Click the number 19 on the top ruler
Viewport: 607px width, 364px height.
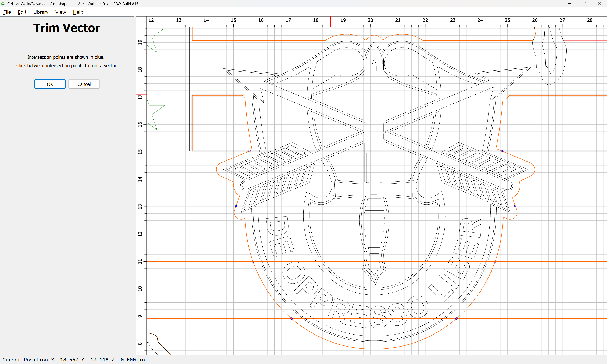pos(343,20)
